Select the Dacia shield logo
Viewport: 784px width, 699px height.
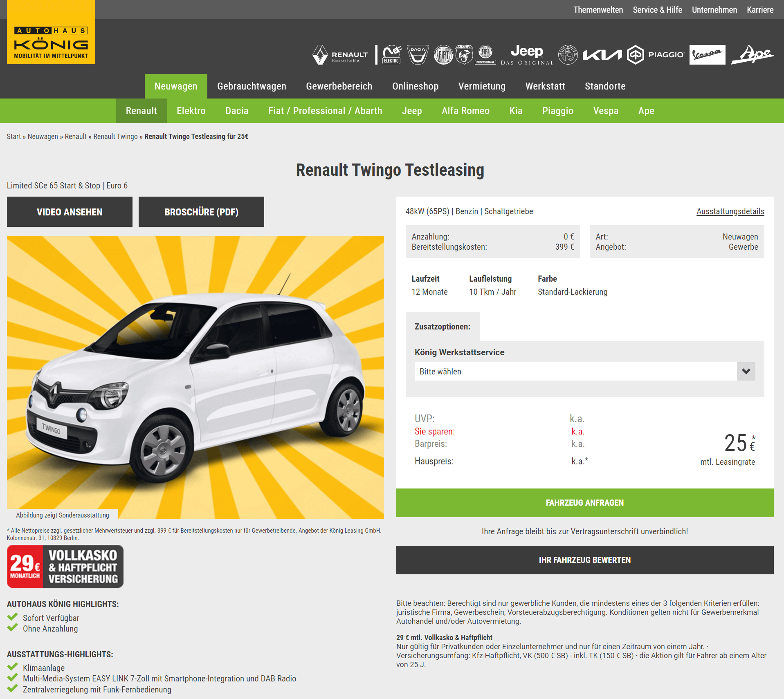point(418,55)
